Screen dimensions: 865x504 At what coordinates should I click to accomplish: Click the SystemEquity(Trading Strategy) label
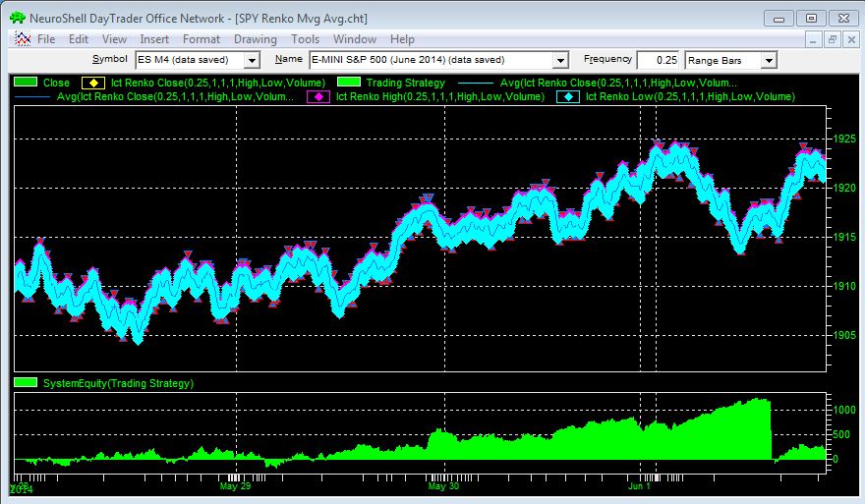[x=118, y=383]
